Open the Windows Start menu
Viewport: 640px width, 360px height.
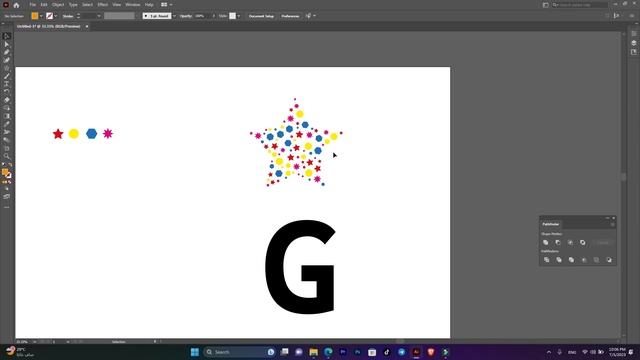click(195, 352)
